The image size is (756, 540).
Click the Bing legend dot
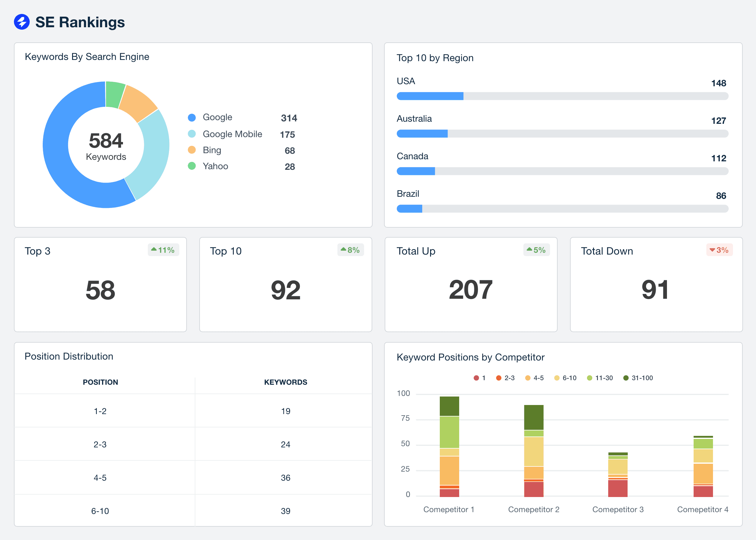click(x=192, y=150)
